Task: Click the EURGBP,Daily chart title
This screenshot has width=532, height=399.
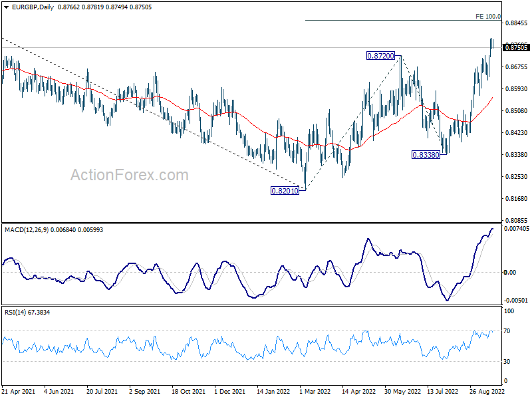Action: point(33,7)
